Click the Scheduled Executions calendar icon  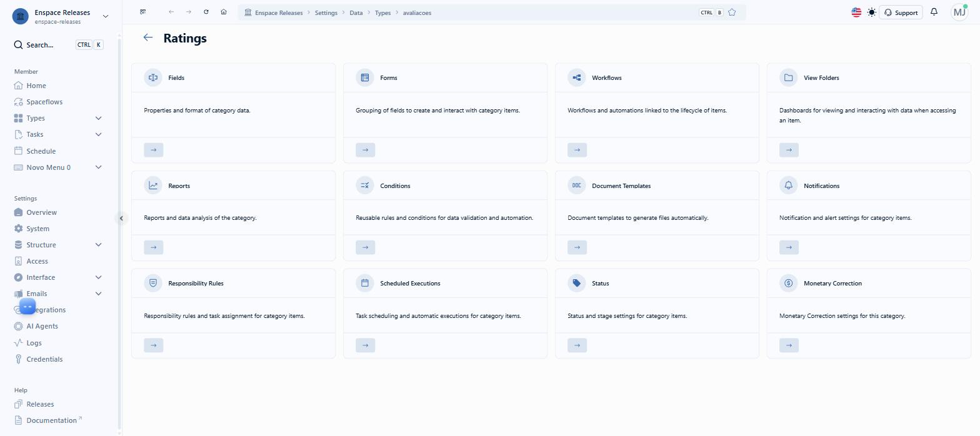point(365,283)
